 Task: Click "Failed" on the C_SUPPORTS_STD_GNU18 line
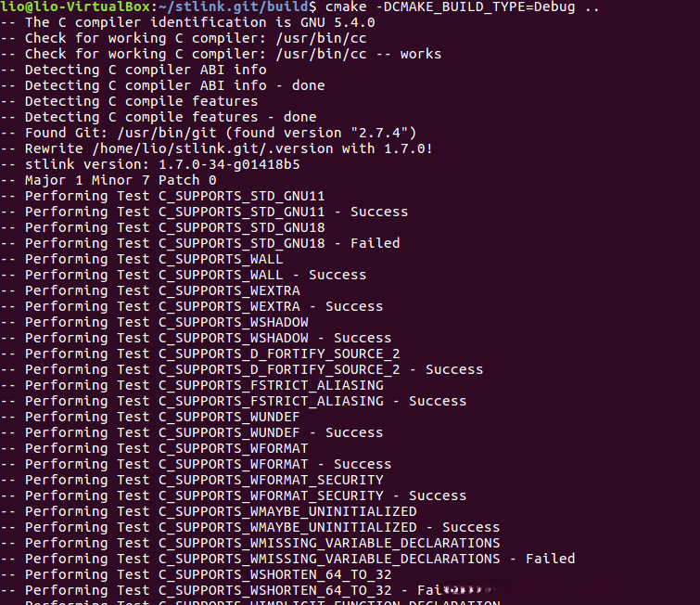[x=375, y=243]
